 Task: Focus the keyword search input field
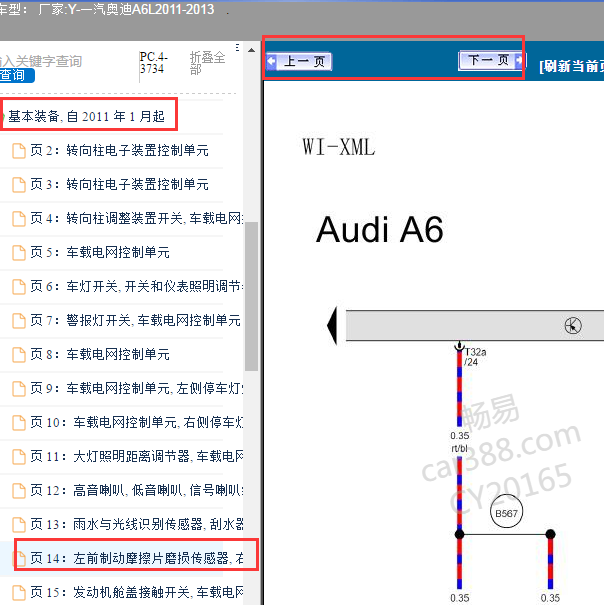(41, 61)
